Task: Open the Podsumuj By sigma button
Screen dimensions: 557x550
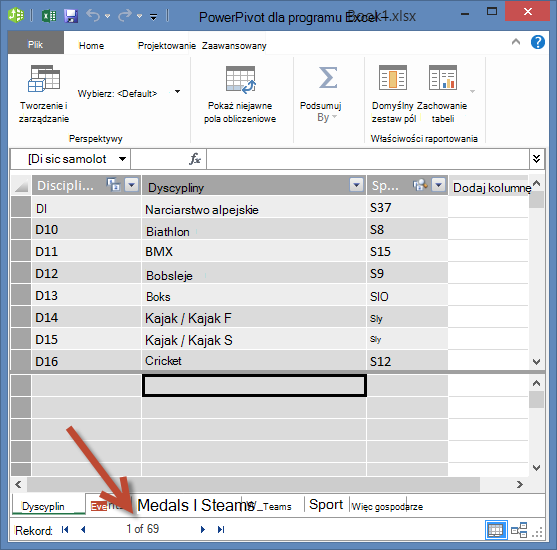Action: 328,77
